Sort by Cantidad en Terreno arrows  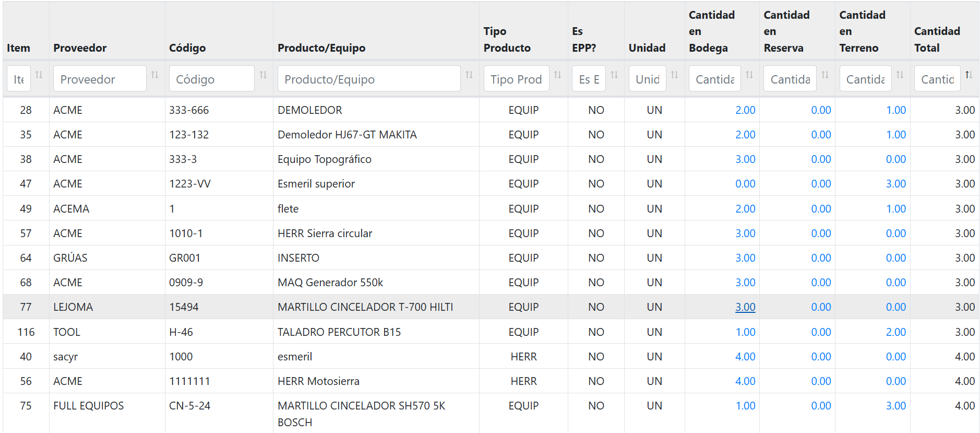coord(900,75)
